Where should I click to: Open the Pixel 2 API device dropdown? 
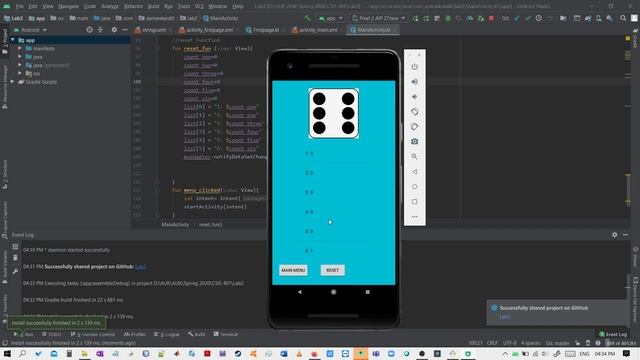click(x=379, y=18)
